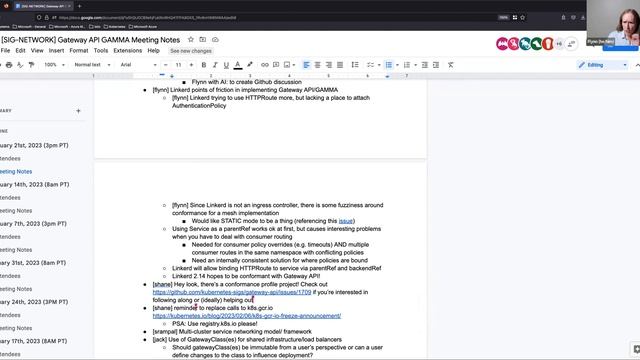Open the Normal text style dropdown
The image size is (640, 360).
[x=92, y=65]
